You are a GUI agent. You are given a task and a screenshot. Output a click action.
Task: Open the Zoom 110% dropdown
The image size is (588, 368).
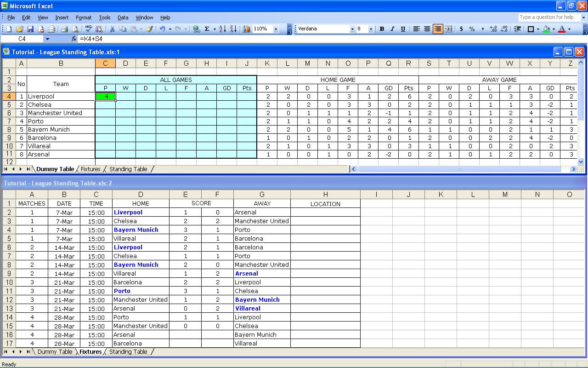pos(276,29)
